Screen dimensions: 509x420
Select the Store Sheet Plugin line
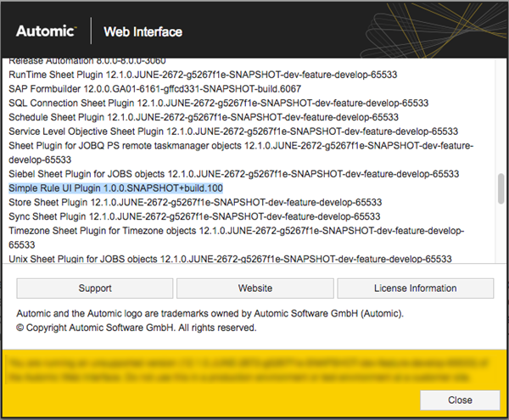point(194,203)
